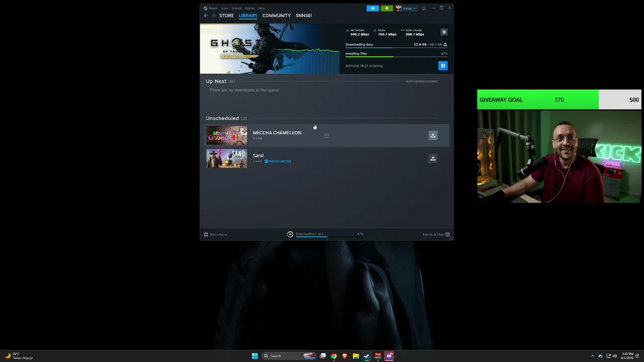Image resolution: width=644 pixels, height=362 pixels.
Task: Click the PEAK speed value
Action: pos(387,34)
